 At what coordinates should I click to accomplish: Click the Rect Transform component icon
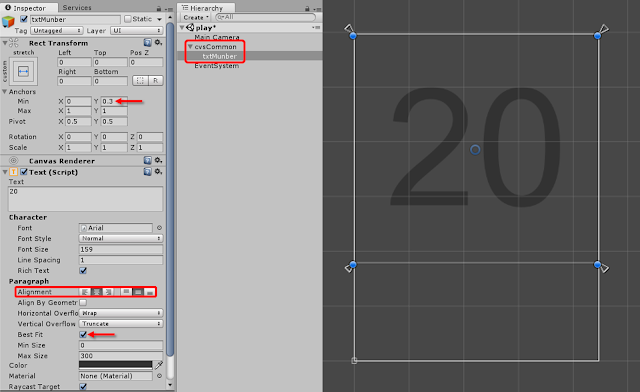13,42
